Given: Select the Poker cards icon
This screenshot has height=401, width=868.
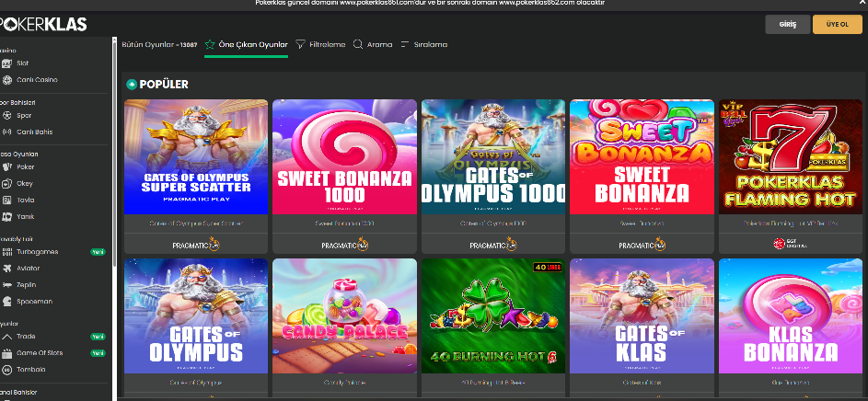Looking at the screenshot, I should click(6, 167).
